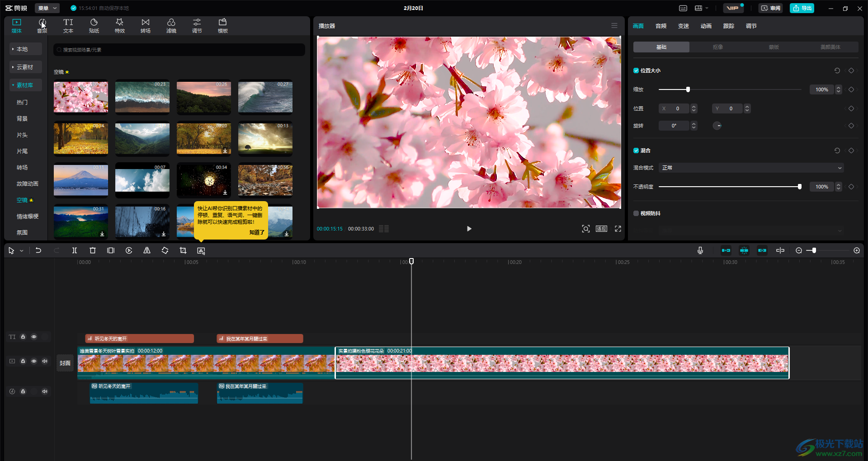Click the 审阅 review button

771,8
